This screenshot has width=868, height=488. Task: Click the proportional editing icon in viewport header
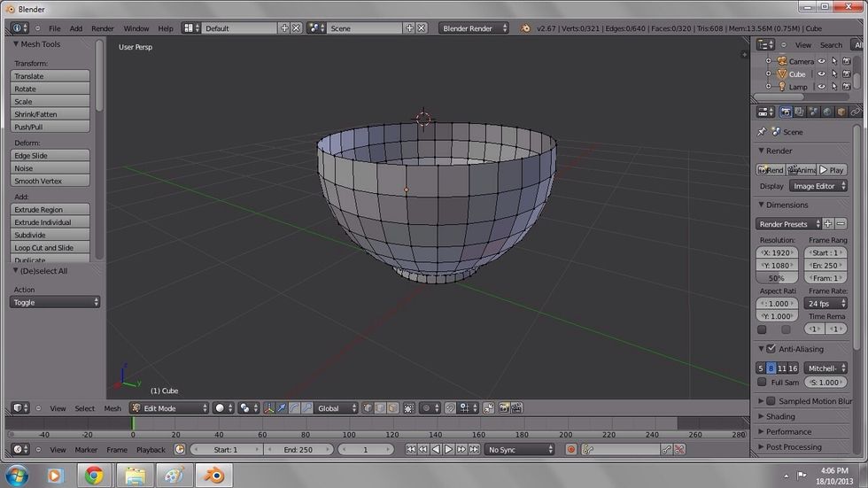[x=428, y=408]
